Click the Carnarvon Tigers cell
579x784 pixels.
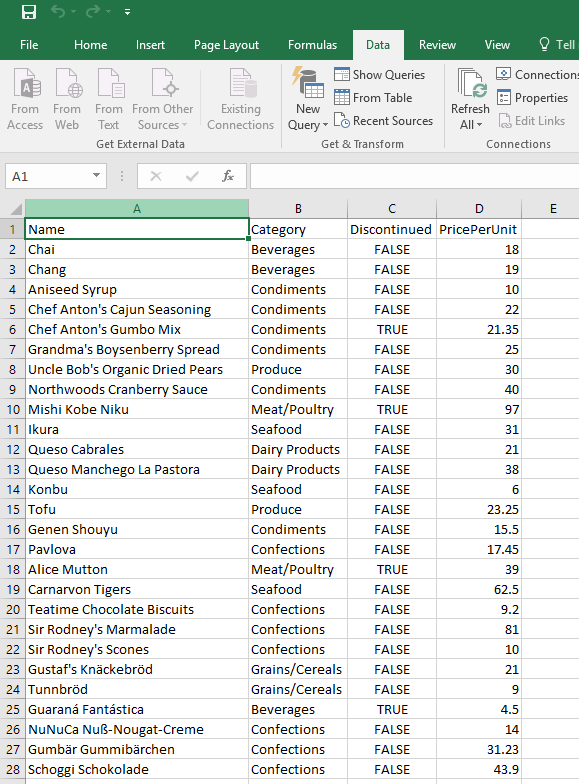click(x=136, y=590)
